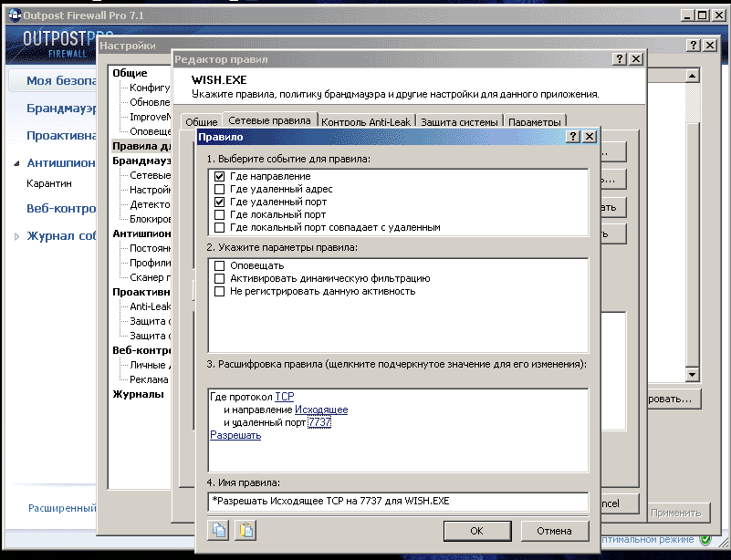The width and height of the screenshot is (731, 560).
Task: Select Блокировка item in settings tree
Action: coord(150,219)
